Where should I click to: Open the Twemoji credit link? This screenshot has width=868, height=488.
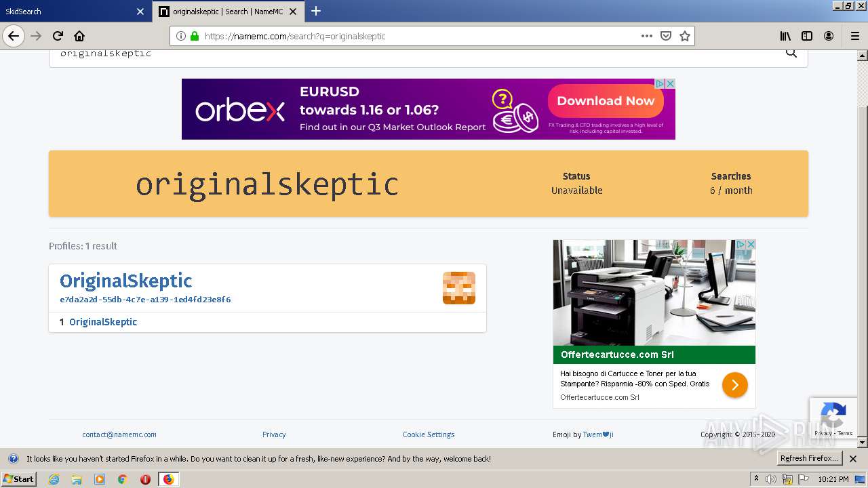click(x=598, y=434)
